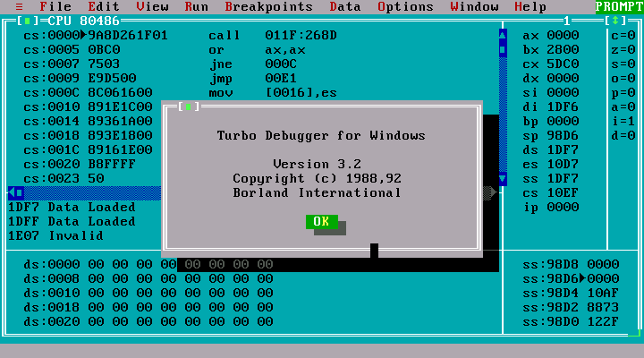
Task: Toggle the direction flag d=0
Action: [623, 135]
